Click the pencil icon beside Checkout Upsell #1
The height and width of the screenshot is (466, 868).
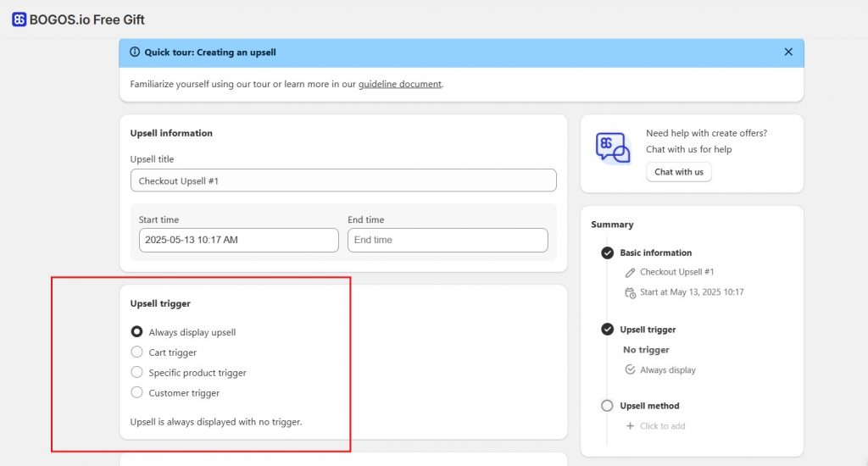click(x=630, y=273)
